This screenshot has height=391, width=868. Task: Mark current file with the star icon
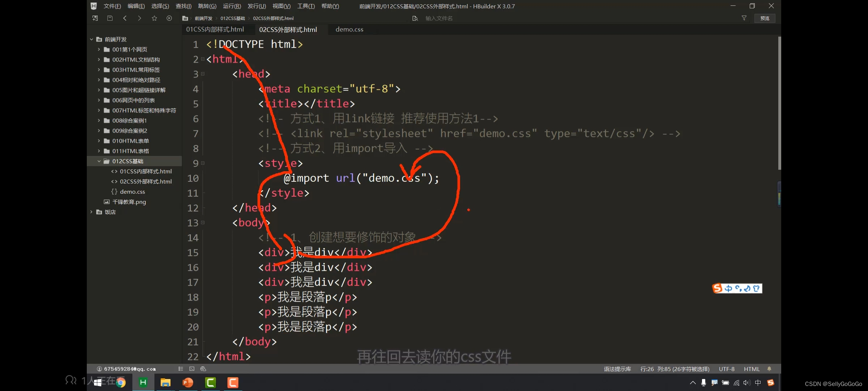(154, 18)
